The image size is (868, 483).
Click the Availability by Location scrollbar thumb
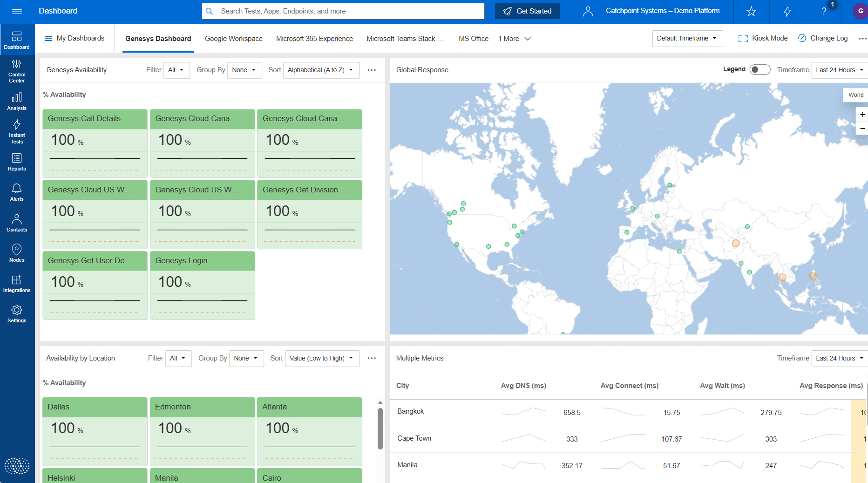coord(380,429)
